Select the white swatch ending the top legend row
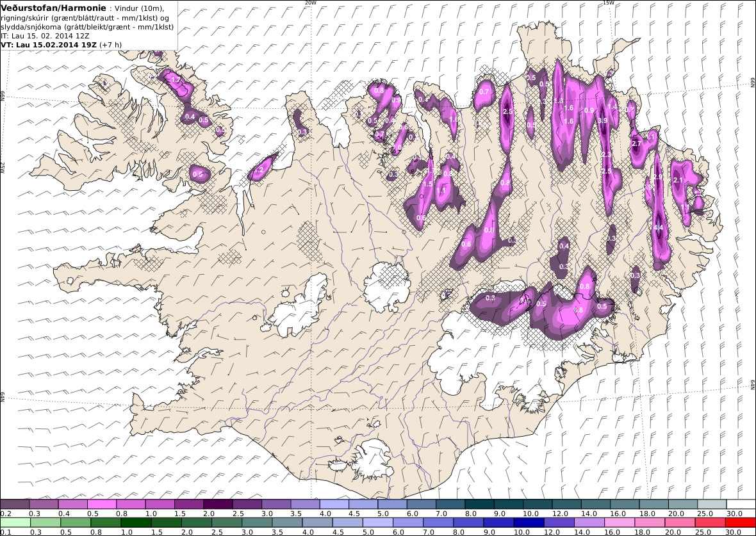The height and width of the screenshot is (536, 756). [x=741, y=504]
